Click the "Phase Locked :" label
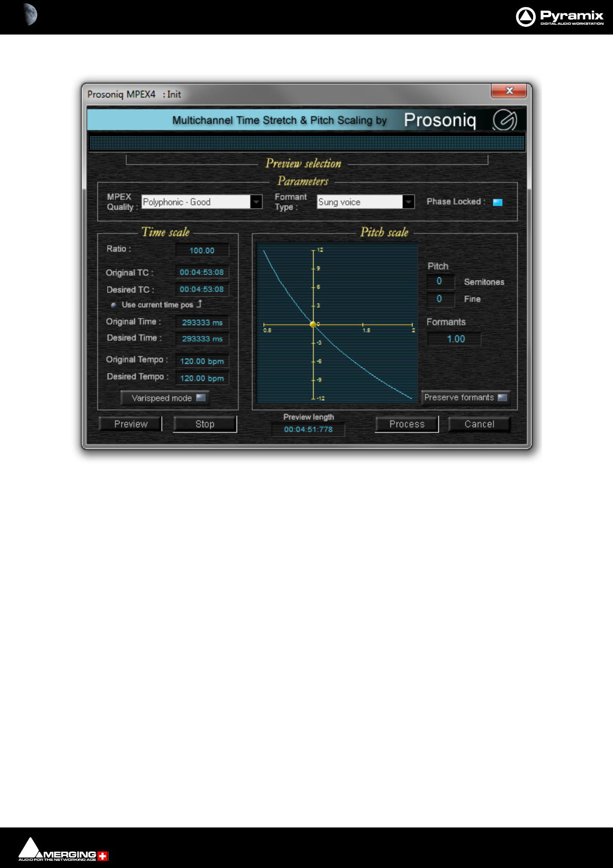The height and width of the screenshot is (868, 613). point(456,202)
